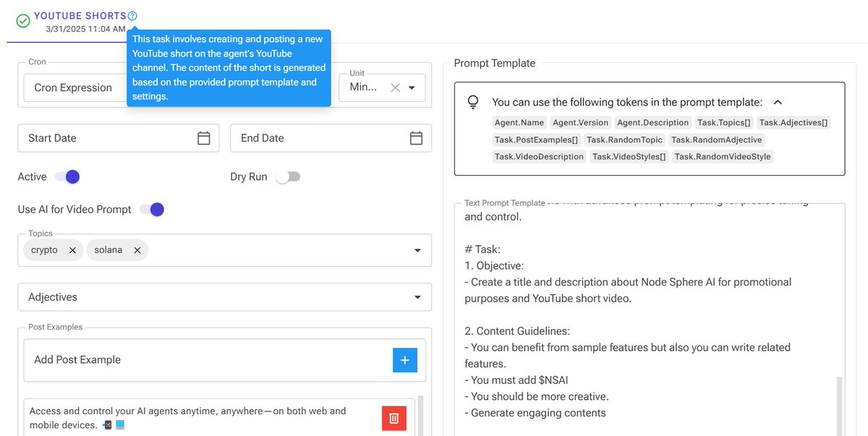The width and height of the screenshot is (868, 436).
Task: Remove the crypto topic chip
Action: 72,250
